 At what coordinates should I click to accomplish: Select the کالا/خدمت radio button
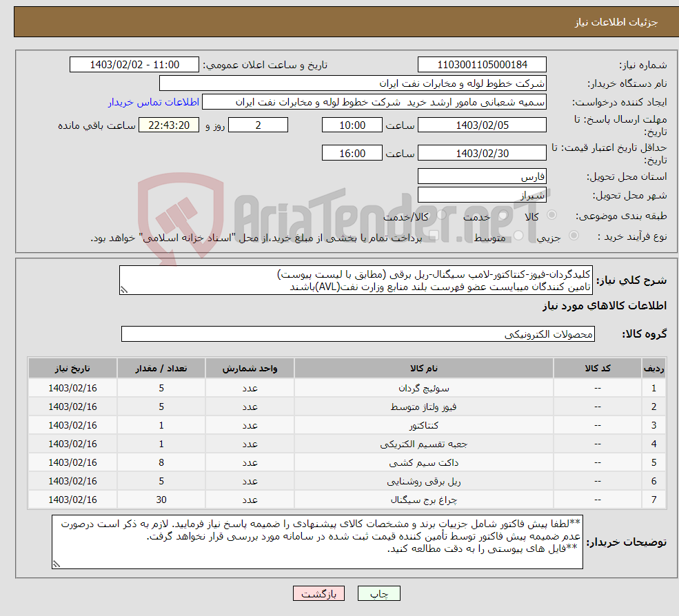(x=441, y=215)
